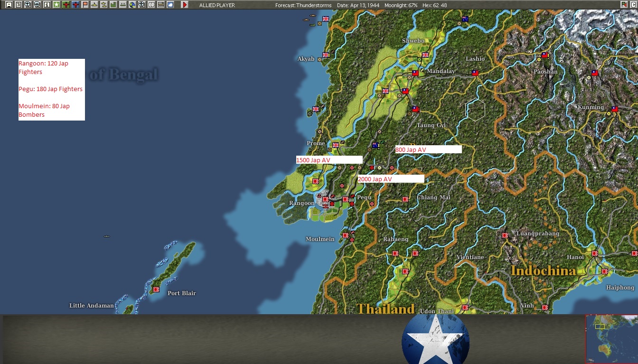Click the OP toolbar button
The image size is (638, 364).
coord(151,5)
